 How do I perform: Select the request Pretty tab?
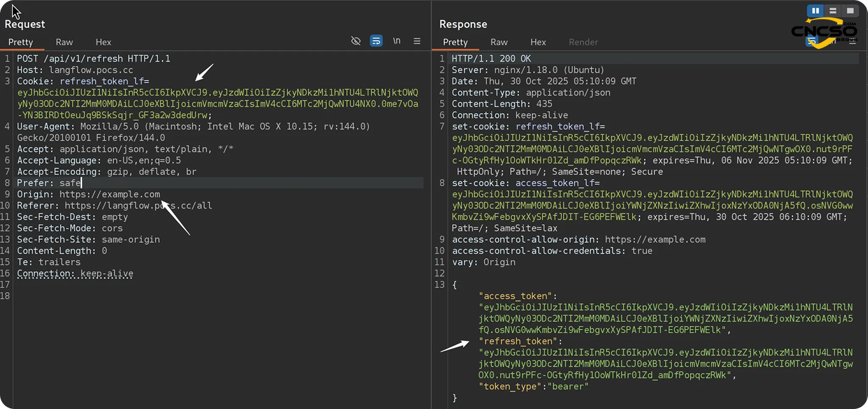tap(21, 42)
